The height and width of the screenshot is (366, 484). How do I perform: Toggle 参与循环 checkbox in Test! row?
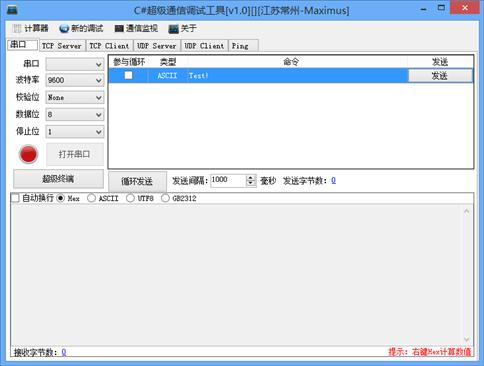click(x=128, y=75)
